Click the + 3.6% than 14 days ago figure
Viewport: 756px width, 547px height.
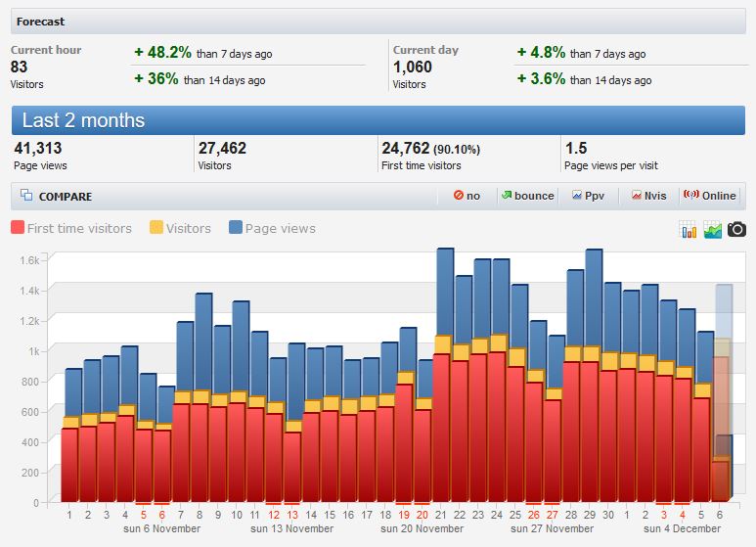pos(584,79)
